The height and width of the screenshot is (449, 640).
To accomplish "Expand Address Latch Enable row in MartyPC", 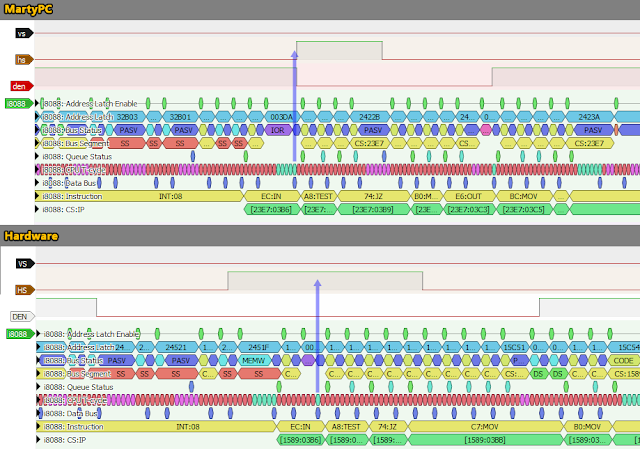I will pos(37,103).
